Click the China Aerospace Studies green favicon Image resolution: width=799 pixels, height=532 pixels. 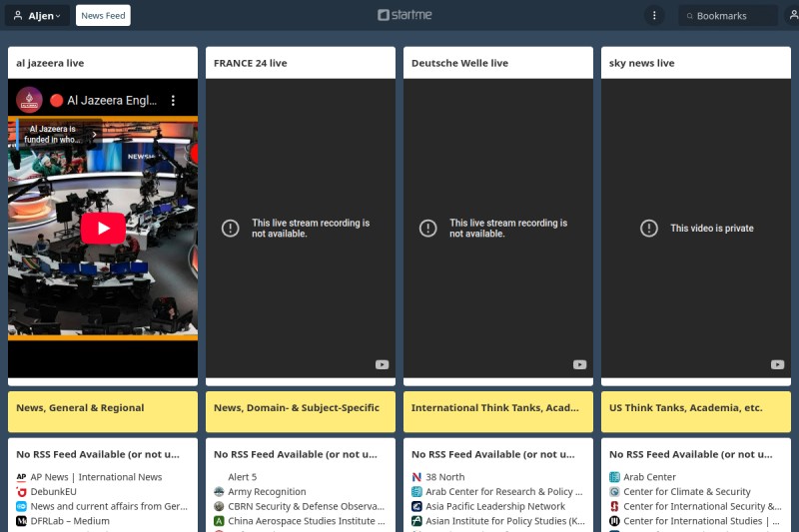[x=219, y=521]
